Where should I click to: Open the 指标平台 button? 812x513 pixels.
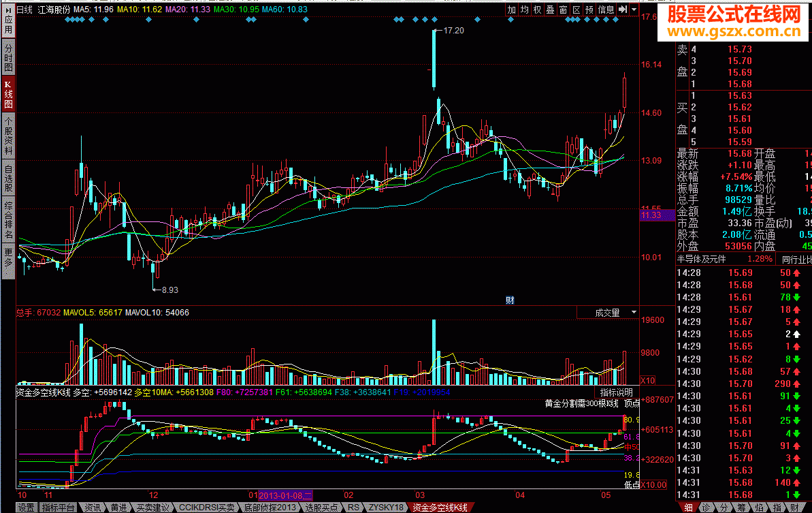click(x=58, y=508)
